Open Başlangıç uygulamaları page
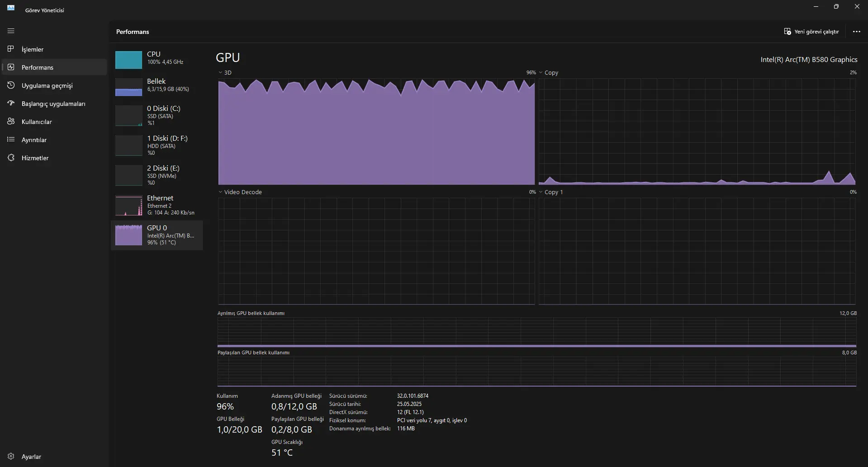 [x=54, y=103]
